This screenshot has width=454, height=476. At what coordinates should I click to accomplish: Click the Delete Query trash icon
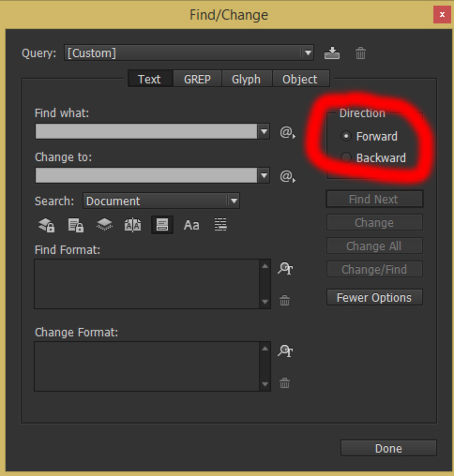360,52
